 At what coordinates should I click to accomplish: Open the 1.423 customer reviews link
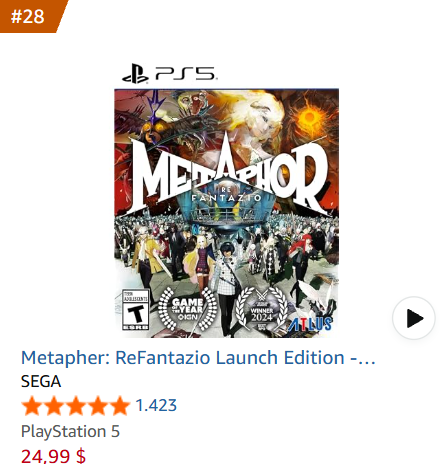point(156,405)
